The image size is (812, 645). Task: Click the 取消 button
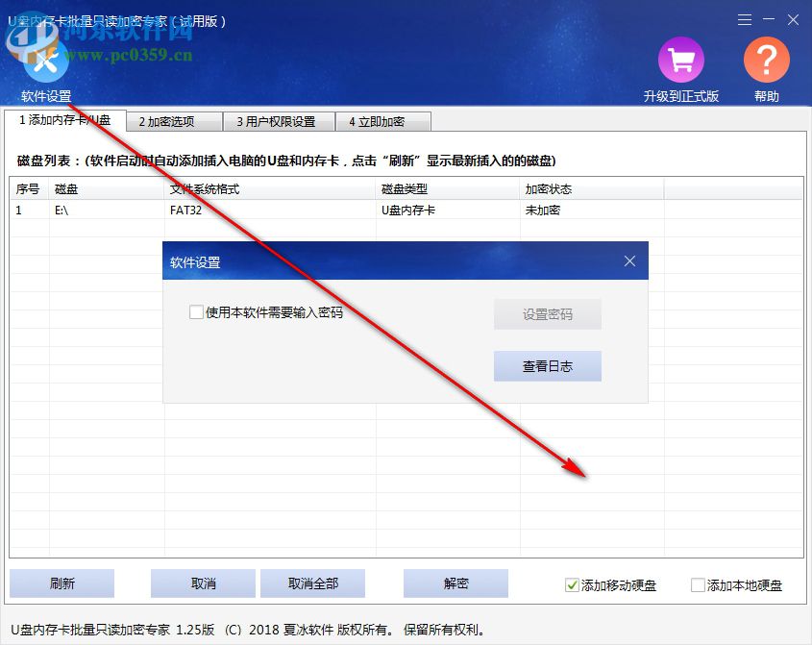point(203,583)
